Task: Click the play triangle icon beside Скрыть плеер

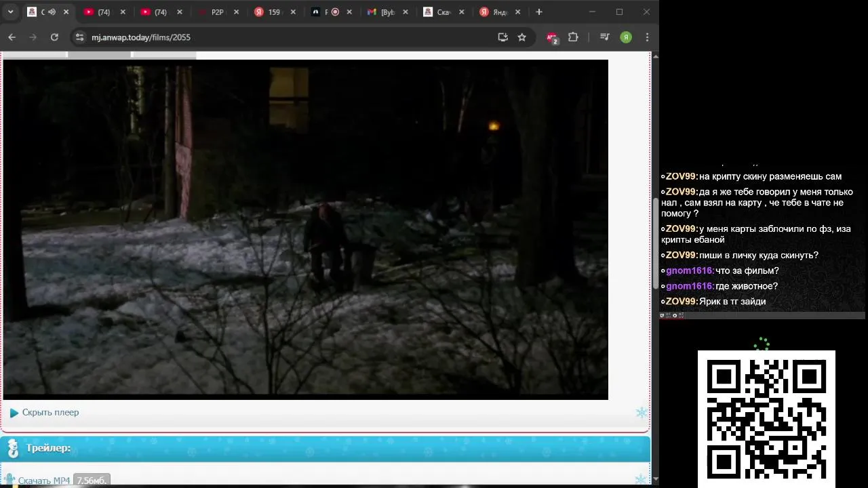Action: [14, 413]
